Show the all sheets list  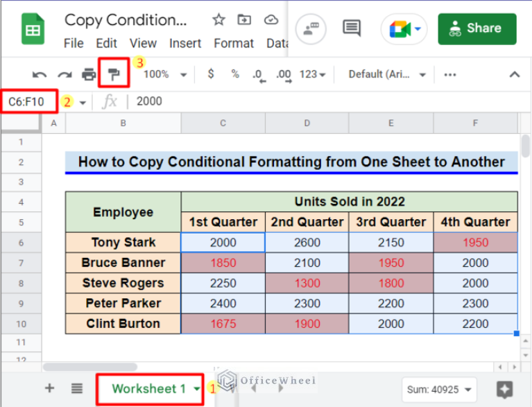click(x=77, y=388)
